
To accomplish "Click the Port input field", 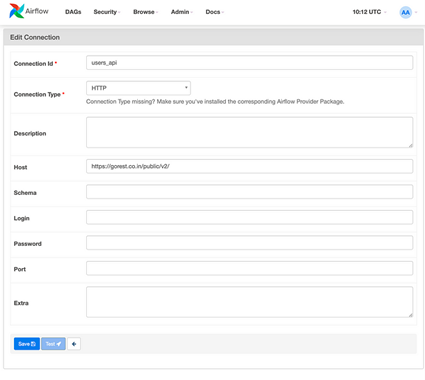I will (249, 268).
